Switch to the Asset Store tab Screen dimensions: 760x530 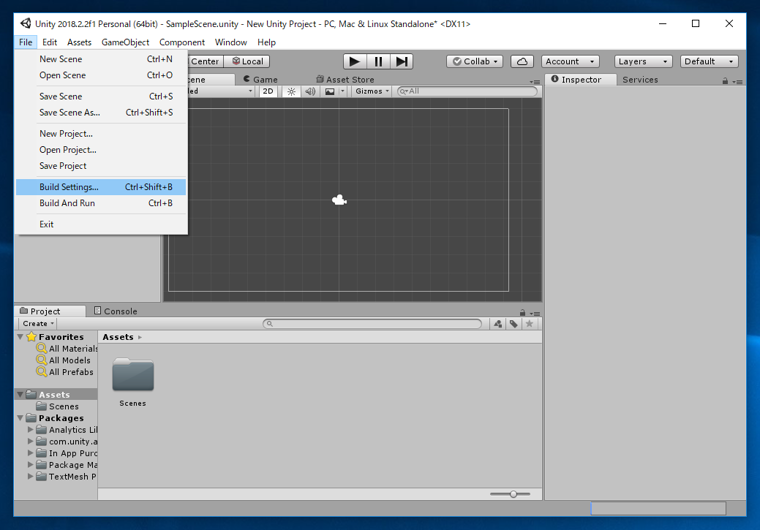point(345,80)
